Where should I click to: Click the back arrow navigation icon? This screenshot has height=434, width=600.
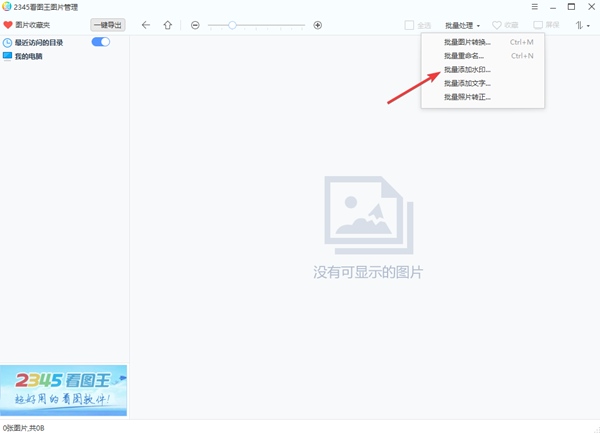(146, 25)
